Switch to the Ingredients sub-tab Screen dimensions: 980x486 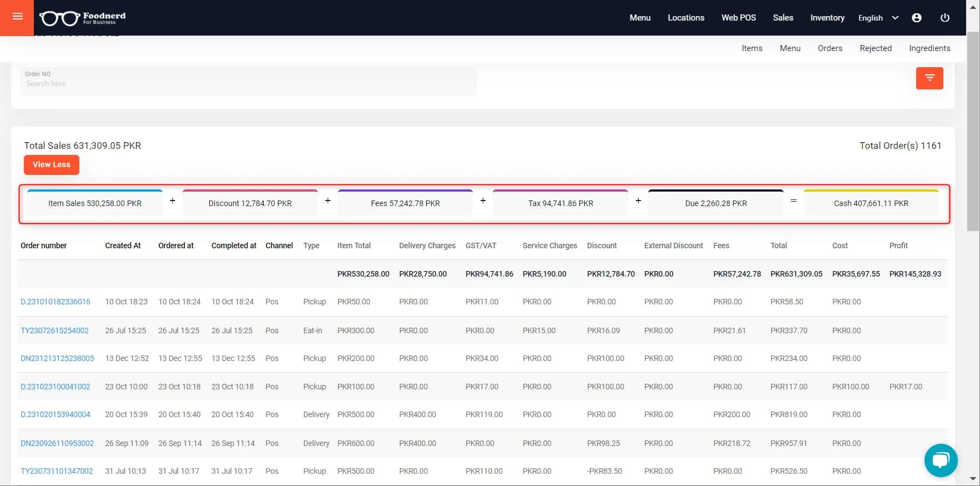(x=930, y=48)
